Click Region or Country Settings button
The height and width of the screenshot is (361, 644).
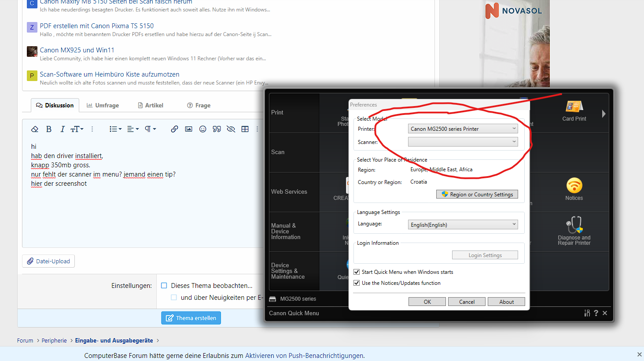pos(477,194)
